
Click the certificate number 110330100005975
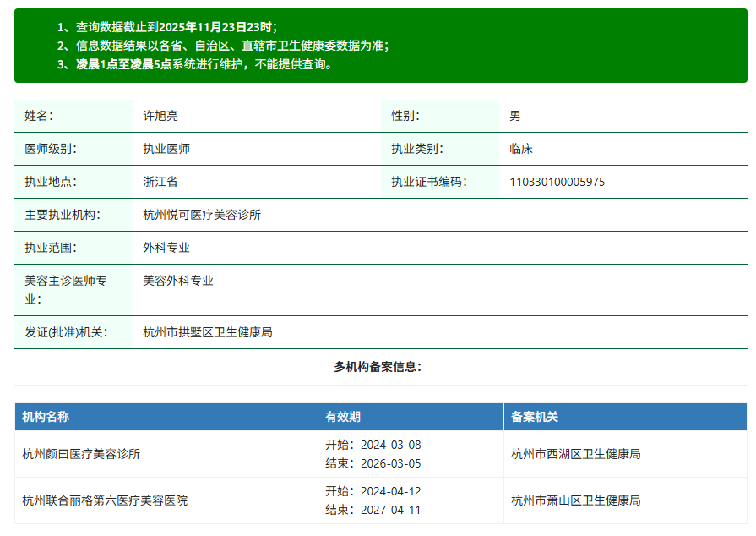557,182
